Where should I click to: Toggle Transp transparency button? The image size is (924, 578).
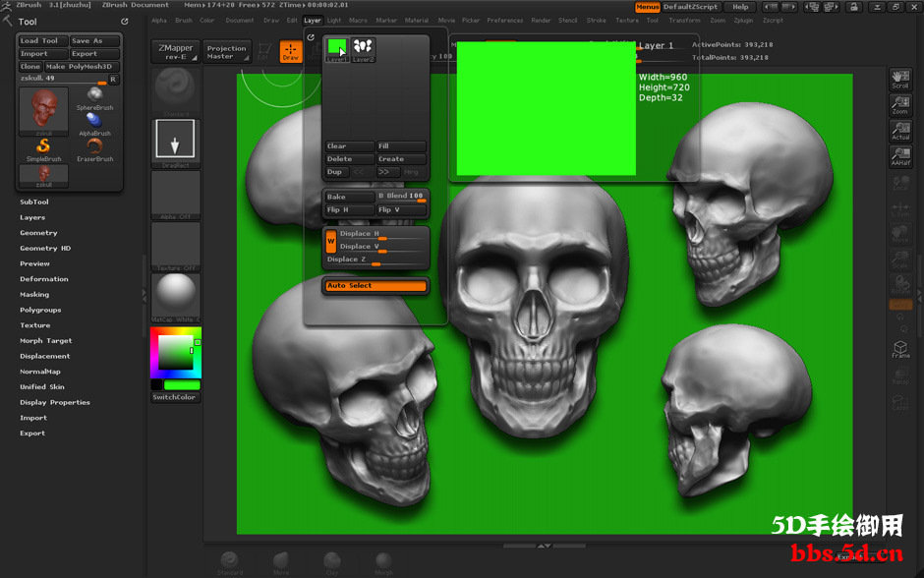[899, 376]
